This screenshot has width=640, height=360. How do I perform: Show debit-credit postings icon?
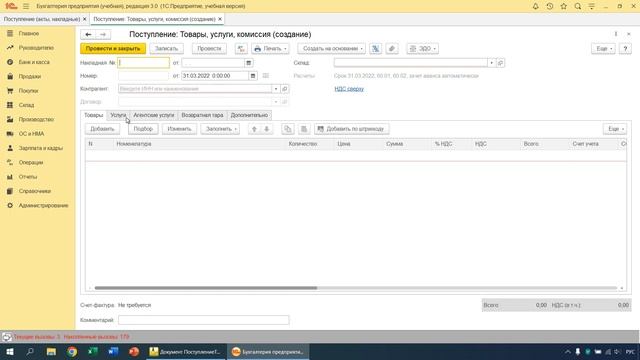click(x=241, y=49)
